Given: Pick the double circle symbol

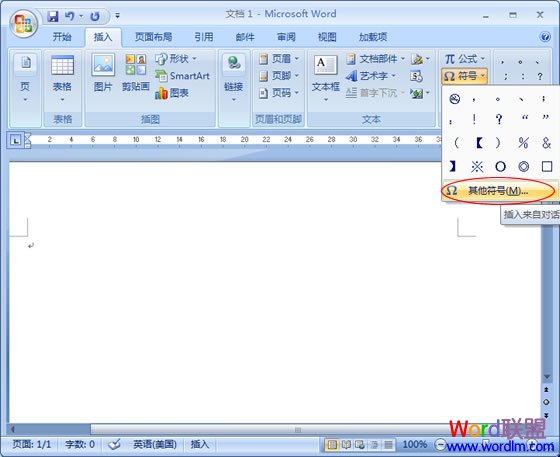Looking at the screenshot, I should pos(524,166).
